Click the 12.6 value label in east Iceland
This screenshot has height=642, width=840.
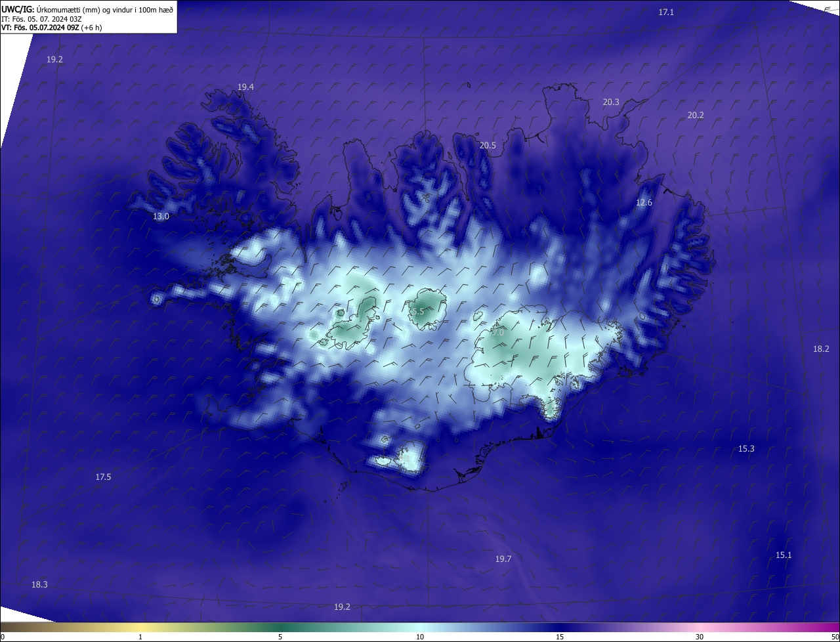pyautogui.click(x=644, y=202)
